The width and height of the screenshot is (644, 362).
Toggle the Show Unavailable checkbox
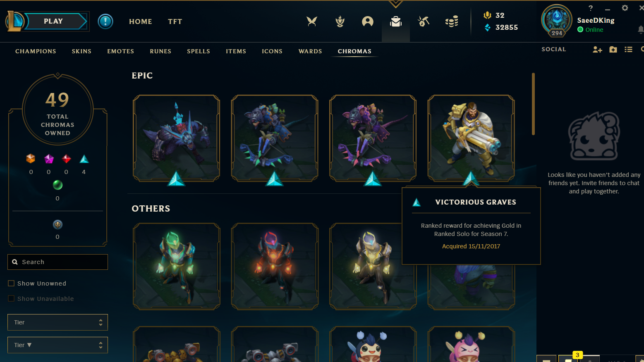(x=11, y=299)
